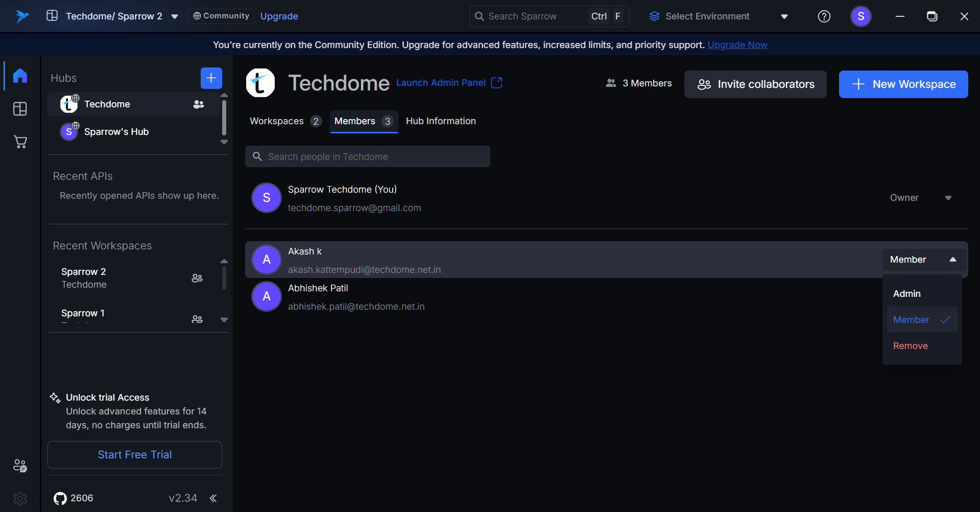The image size is (980, 512).
Task: Focus the Search people in Techdome field
Action: point(368,157)
